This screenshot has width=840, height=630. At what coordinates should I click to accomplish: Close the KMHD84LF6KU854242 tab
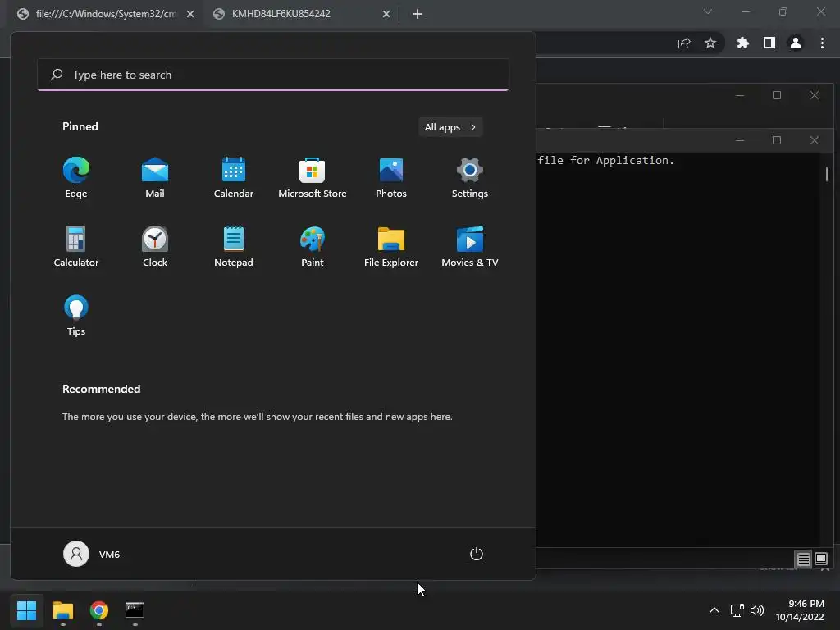point(386,14)
